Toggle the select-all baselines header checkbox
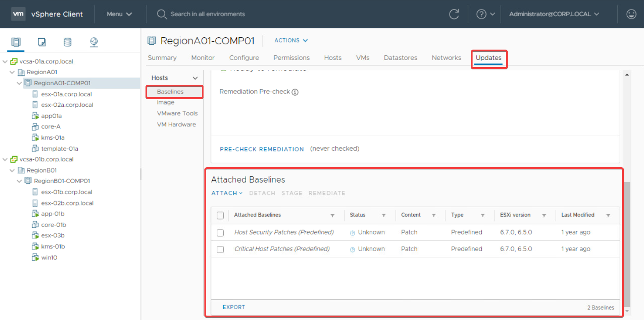This screenshot has width=644, height=320. [x=220, y=216]
